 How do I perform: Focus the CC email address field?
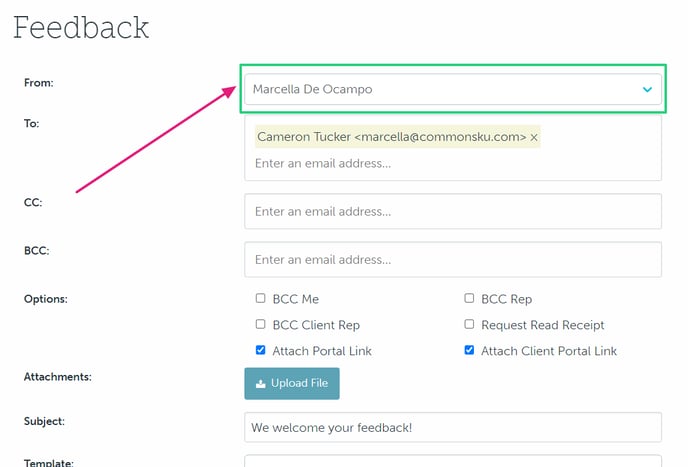(452, 211)
